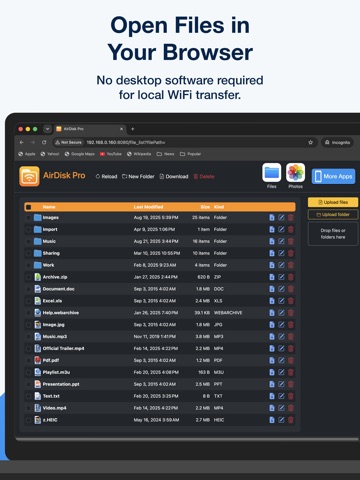This screenshot has width=360, height=480.
Task: Click the rename icon for Video.mp4 row
Action: click(x=281, y=408)
